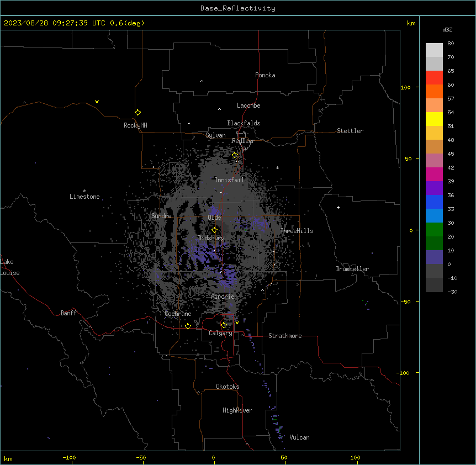Click yellow station marker near RockyMH

(x=137, y=112)
